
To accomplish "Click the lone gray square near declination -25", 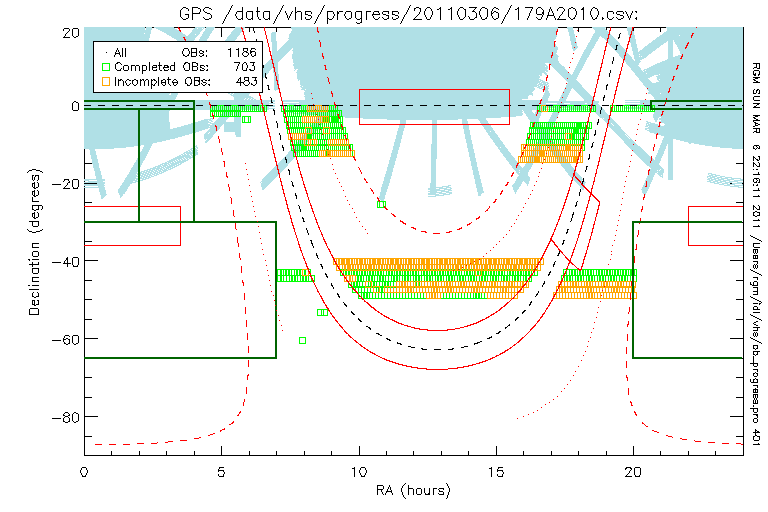I will point(381,204).
